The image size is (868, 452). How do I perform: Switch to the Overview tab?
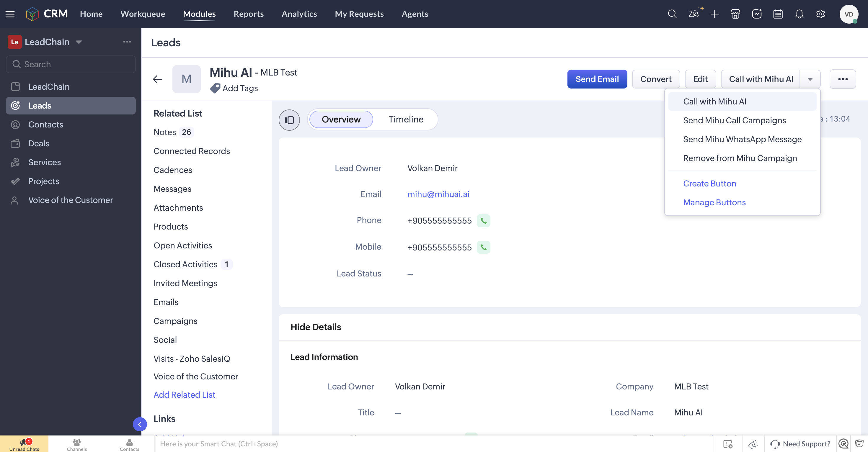click(341, 119)
